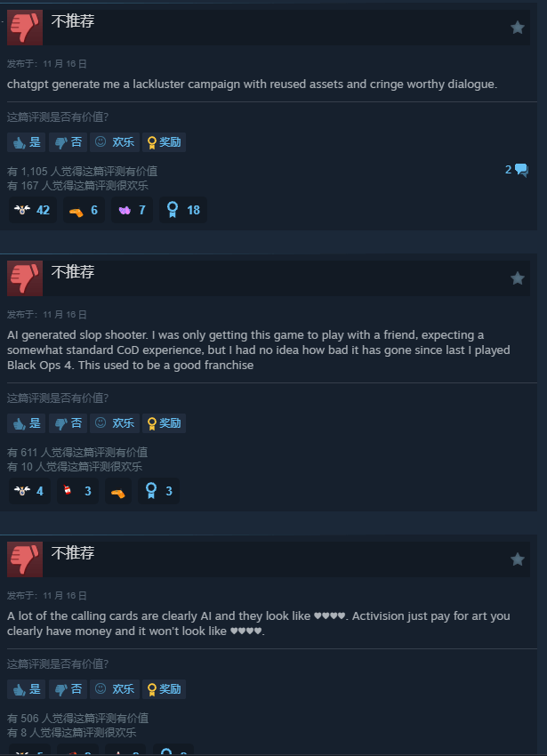This screenshot has height=756, width=547.
Task: Click the blue ribbon award with 18
Action: [x=183, y=210]
